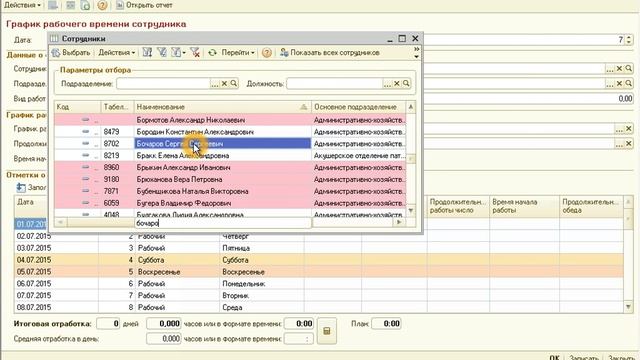Sort by the Наименование column header
The height and width of the screenshot is (360, 640).
pyautogui.click(x=222, y=107)
